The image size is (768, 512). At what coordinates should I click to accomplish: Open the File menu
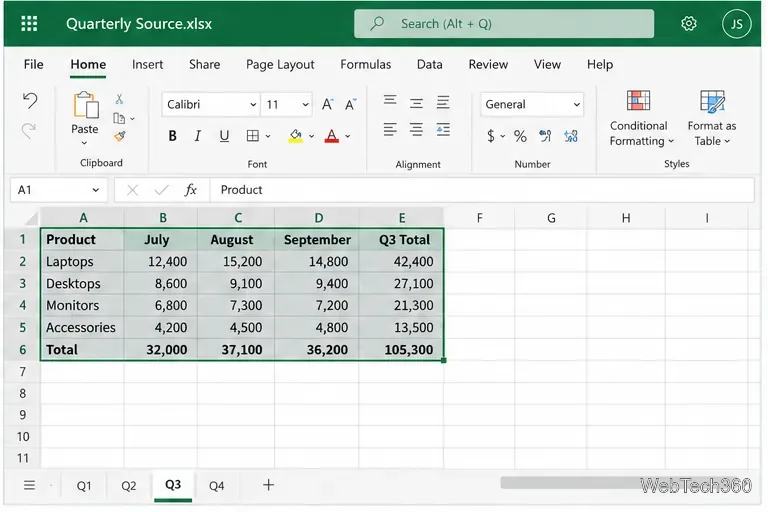point(33,64)
